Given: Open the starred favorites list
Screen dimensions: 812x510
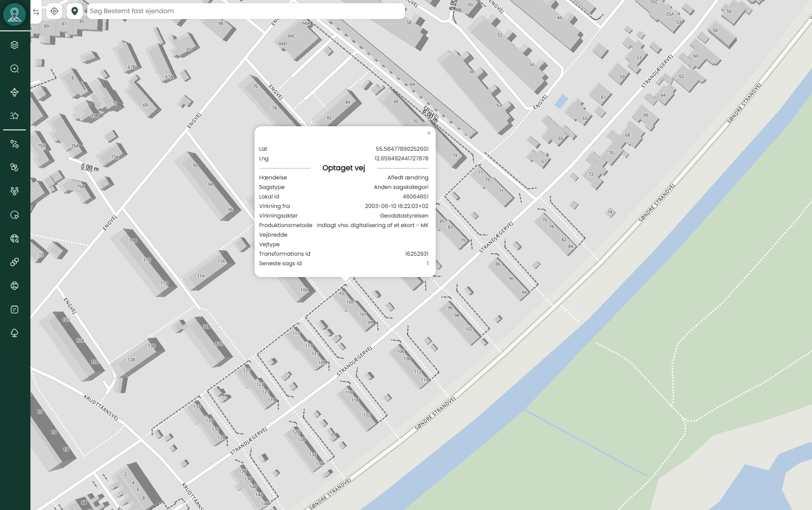Looking at the screenshot, I should pyautogui.click(x=15, y=116).
